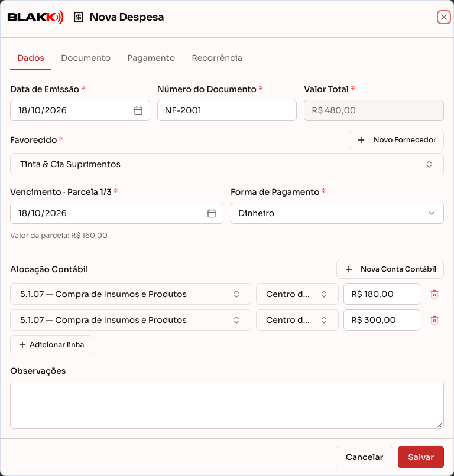Open the Recorrência tab
The image size is (454, 476).
click(217, 58)
